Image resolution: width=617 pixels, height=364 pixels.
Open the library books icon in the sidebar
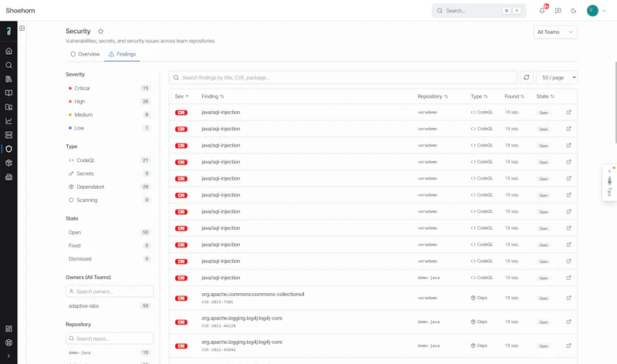point(8,79)
